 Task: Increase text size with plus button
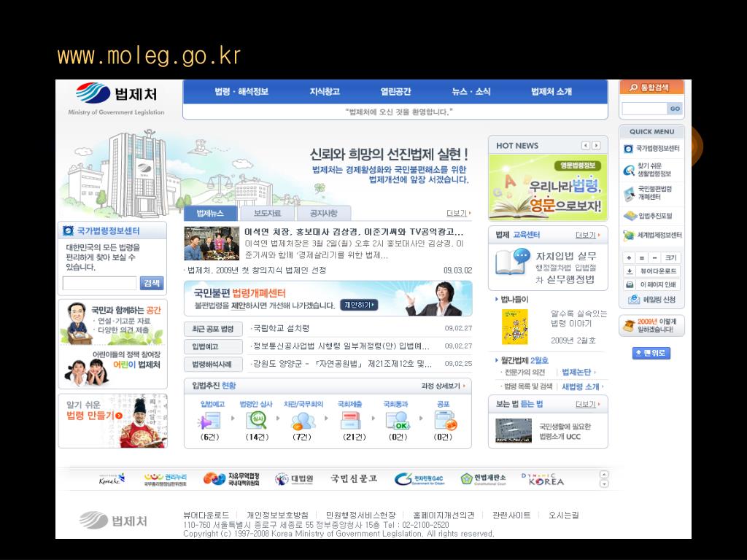coord(629,257)
